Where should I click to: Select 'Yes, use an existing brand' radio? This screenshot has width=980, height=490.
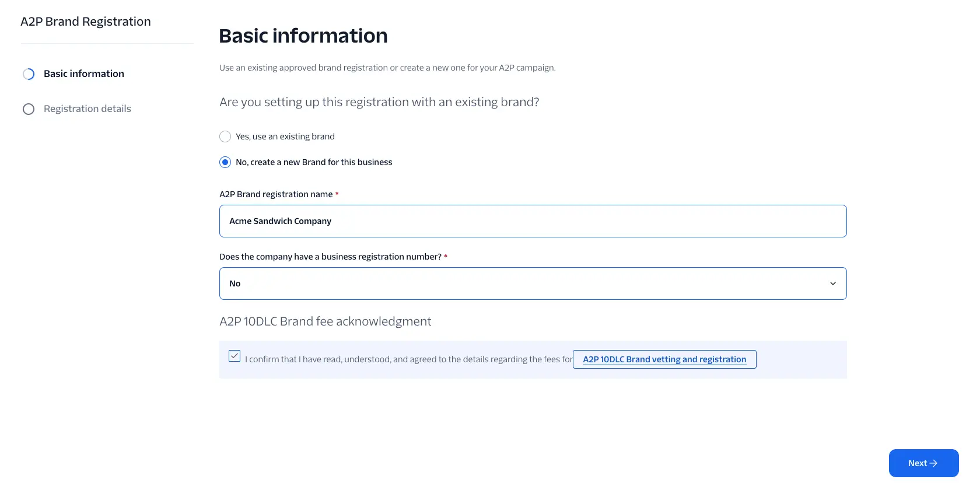[225, 136]
